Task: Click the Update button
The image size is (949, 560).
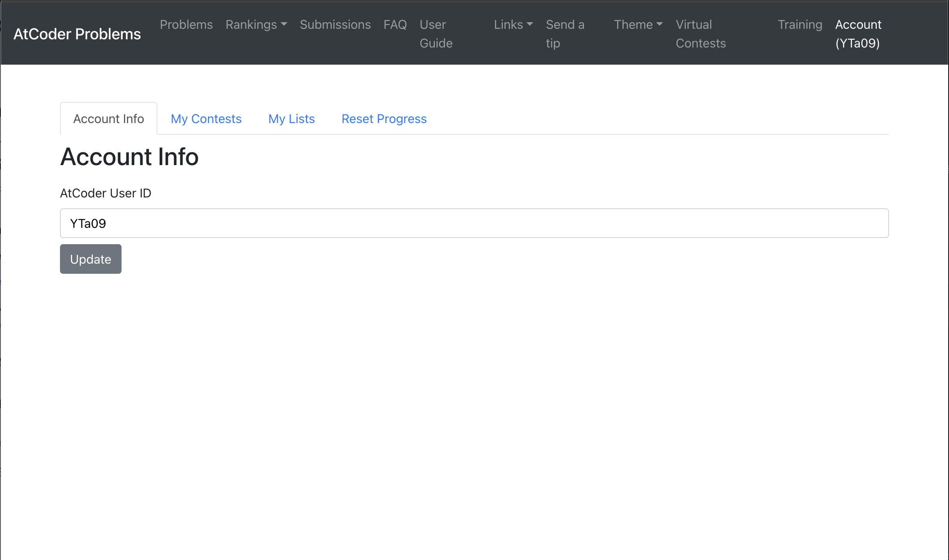Action: pyautogui.click(x=91, y=259)
